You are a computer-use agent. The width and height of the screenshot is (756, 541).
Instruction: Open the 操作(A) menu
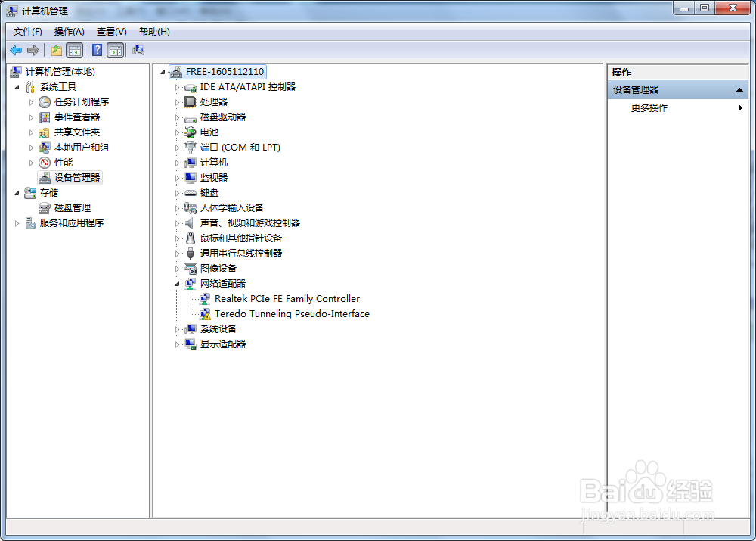point(70,32)
